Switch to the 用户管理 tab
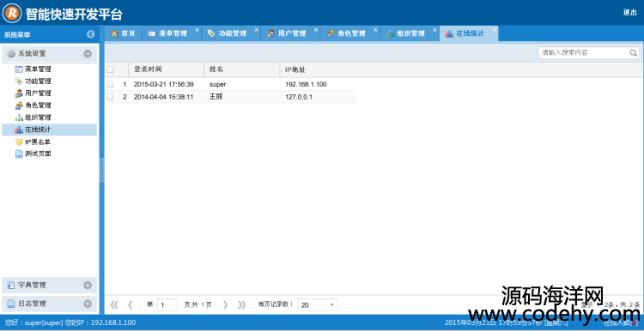 (x=290, y=33)
